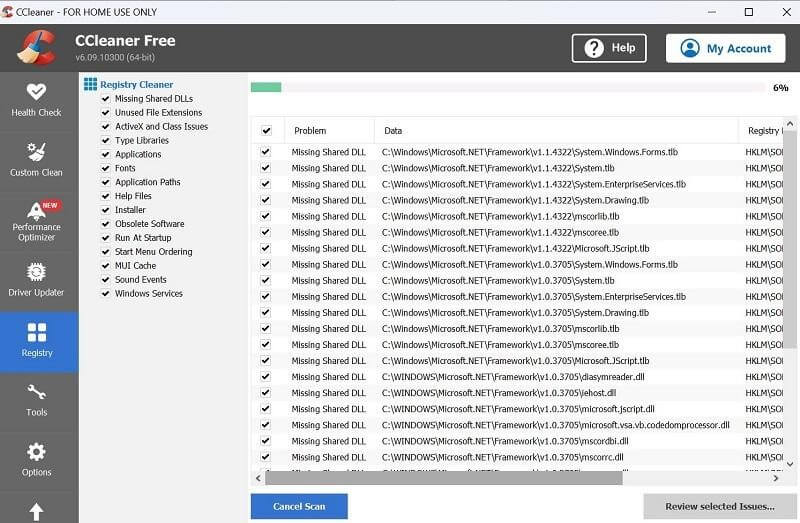Toggle MUI Cache checkbox
Image resolution: width=800 pixels, height=523 pixels.
pyautogui.click(x=106, y=265)
